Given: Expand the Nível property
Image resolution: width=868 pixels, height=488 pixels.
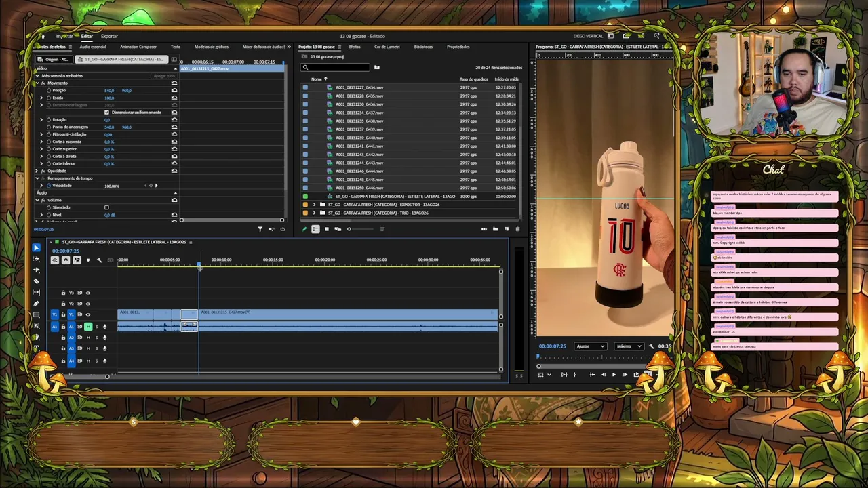Looking at the screenshot, I should point(41,215).
